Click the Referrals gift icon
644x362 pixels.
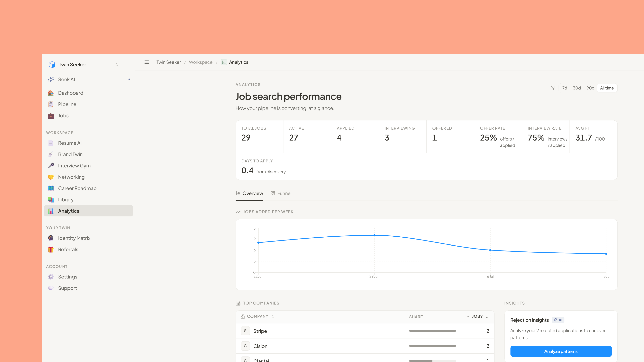[x=51, y=249]
